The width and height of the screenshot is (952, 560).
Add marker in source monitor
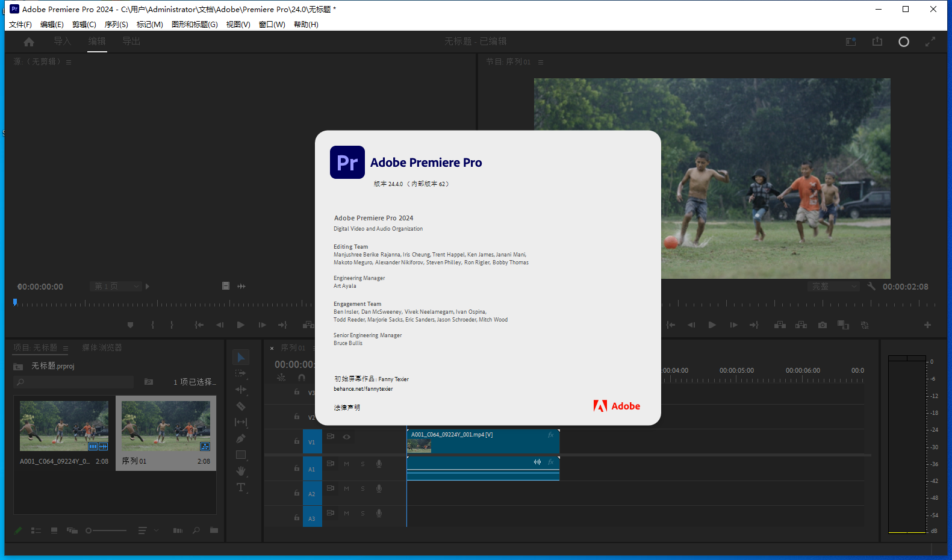point(130,325)
